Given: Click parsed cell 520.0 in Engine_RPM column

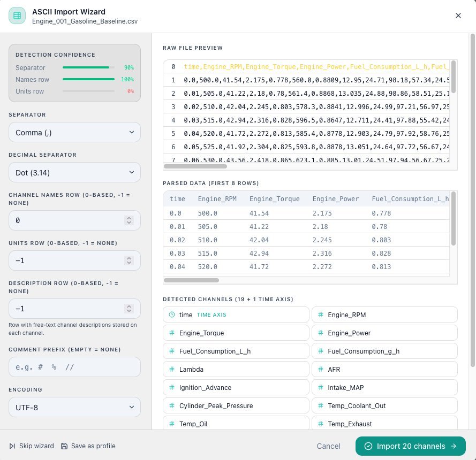Looking at the screenshot, I should pos(208,267).
